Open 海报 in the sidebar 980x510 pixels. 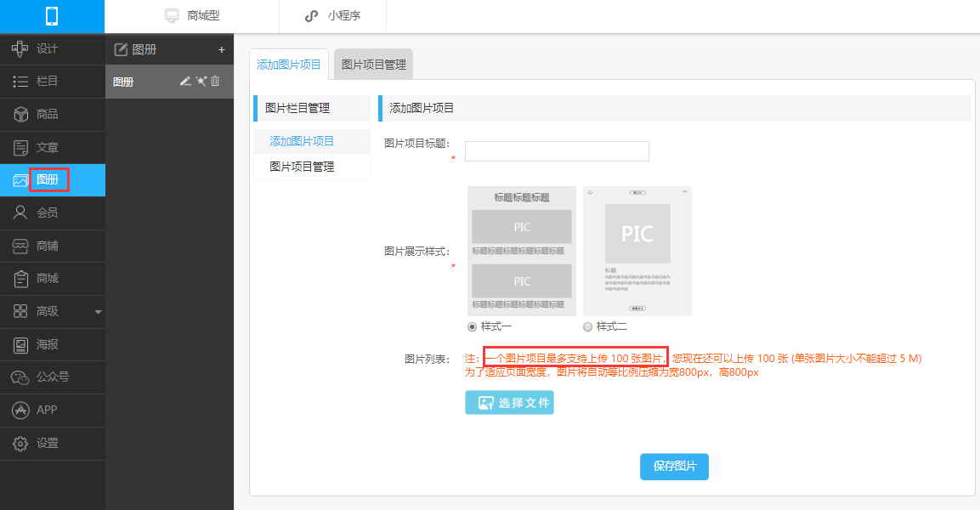tap(53, 344)
